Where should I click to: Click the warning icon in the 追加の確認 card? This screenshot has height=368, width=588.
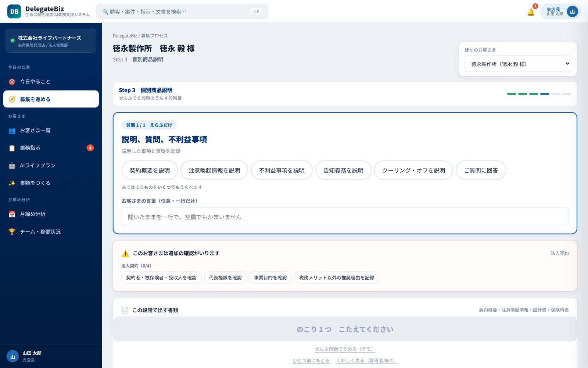pyautogui.click(x=125, y=254)
